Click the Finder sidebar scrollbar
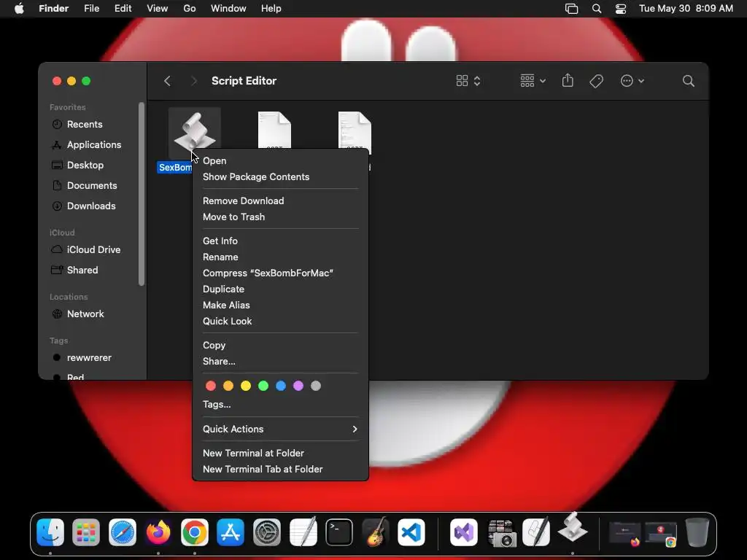The width and height of the screenshot is (747, 560). click(142, 194)
